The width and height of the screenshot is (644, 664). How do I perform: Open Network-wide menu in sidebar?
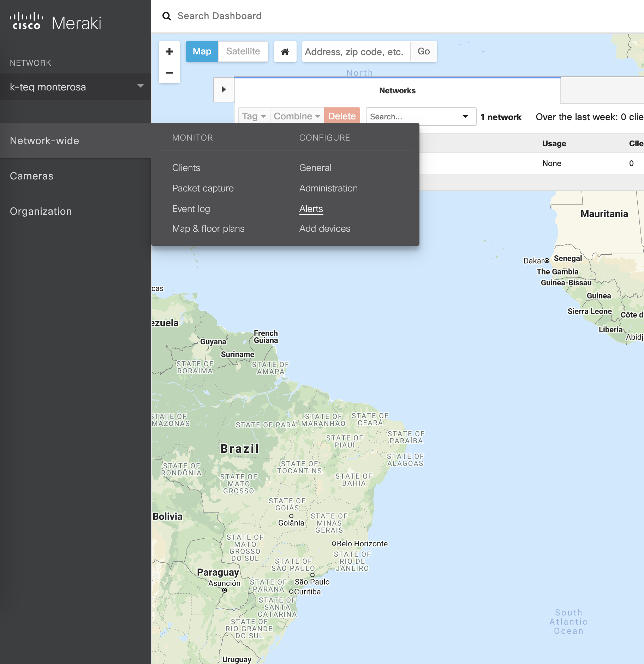76,141
